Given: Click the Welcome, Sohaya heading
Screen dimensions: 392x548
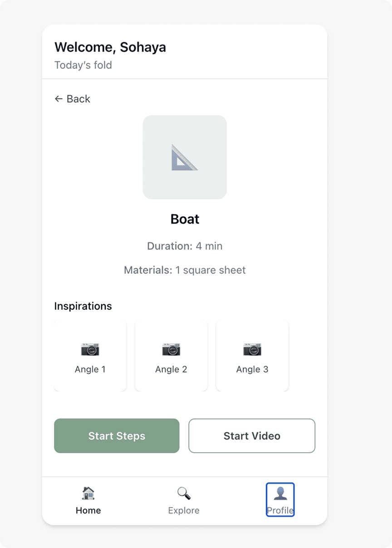Looking at the screenshot, I should (110, 47).
